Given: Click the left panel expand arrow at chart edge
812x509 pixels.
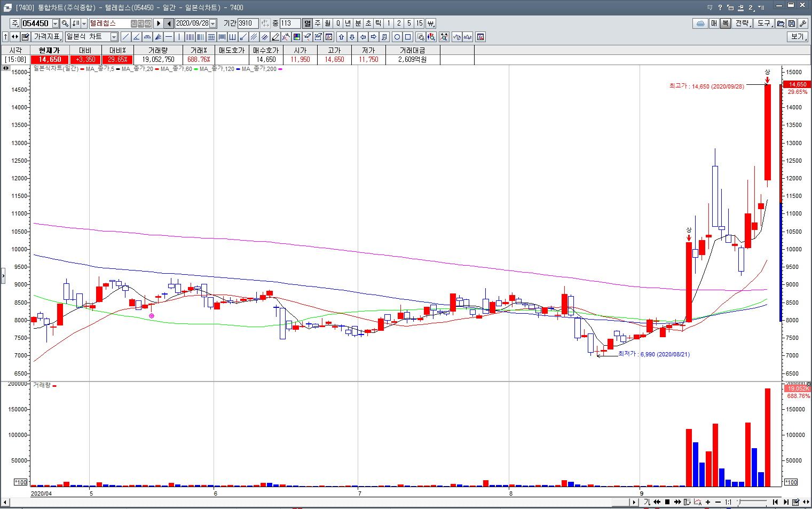Looking at the screenshot, I should (3, 276).
